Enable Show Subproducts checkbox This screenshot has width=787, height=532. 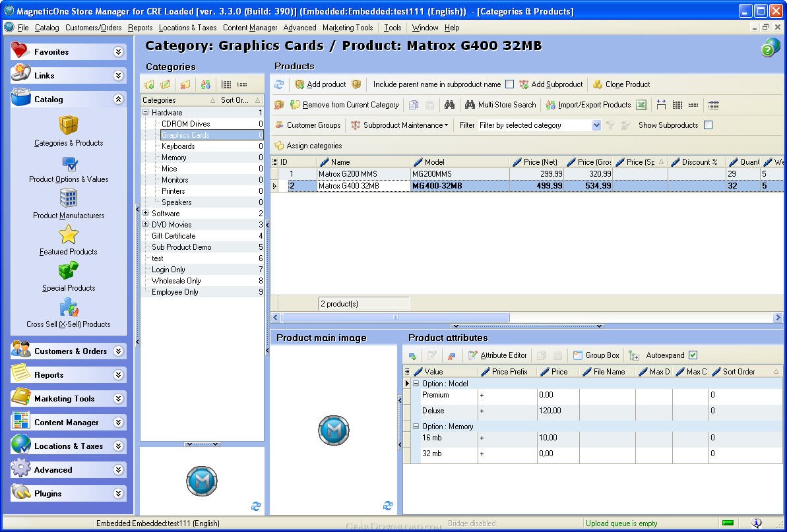pyautogui.click(x=708, y=125)
